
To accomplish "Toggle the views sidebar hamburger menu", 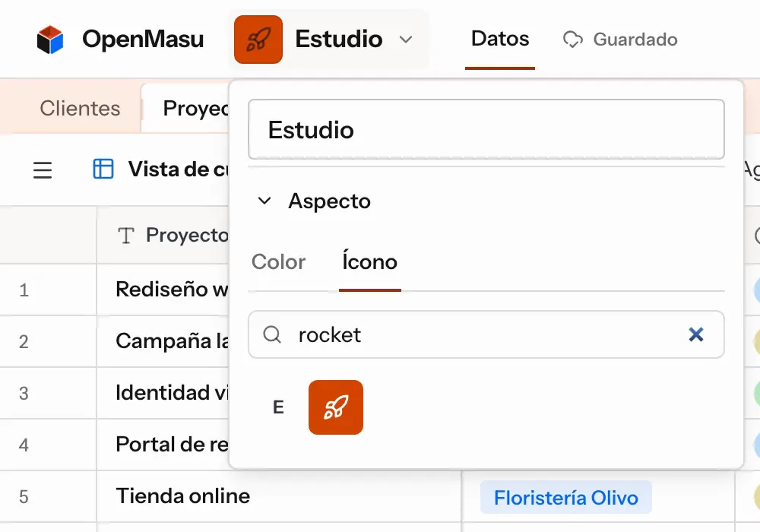I will pyautogui.click(x=43, y=170).
